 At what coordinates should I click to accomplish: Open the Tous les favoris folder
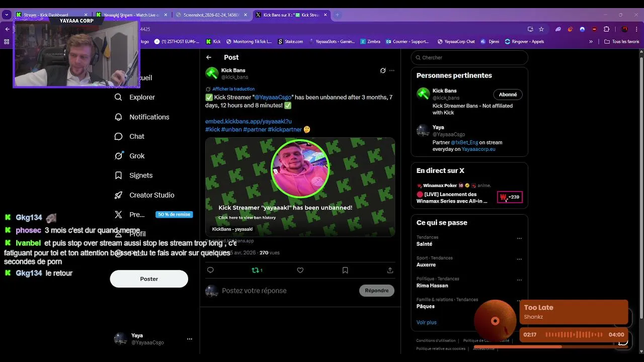[622, 42]
